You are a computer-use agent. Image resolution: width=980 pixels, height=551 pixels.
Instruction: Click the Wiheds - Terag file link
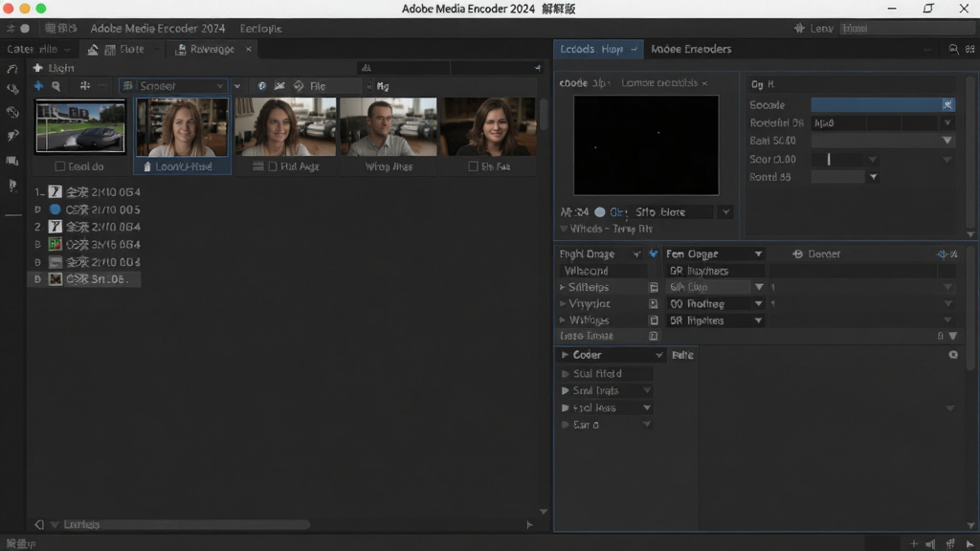611,229
